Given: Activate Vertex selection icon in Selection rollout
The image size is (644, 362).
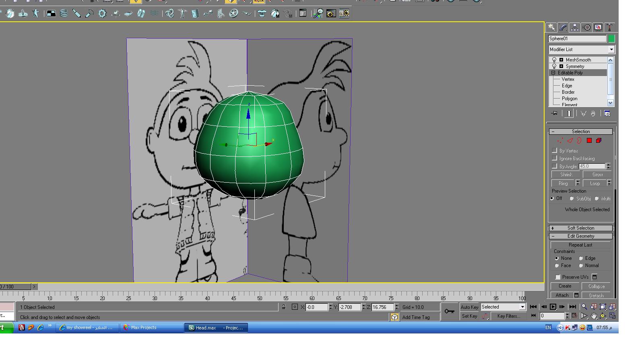Looking at the screenshot, I should pyautogui.click(x=560, y=141).
